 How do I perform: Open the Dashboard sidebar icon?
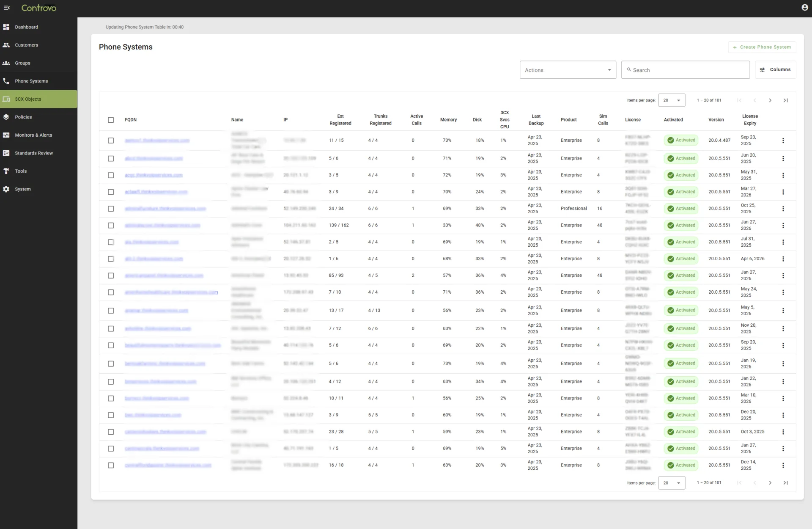[6, 27]
